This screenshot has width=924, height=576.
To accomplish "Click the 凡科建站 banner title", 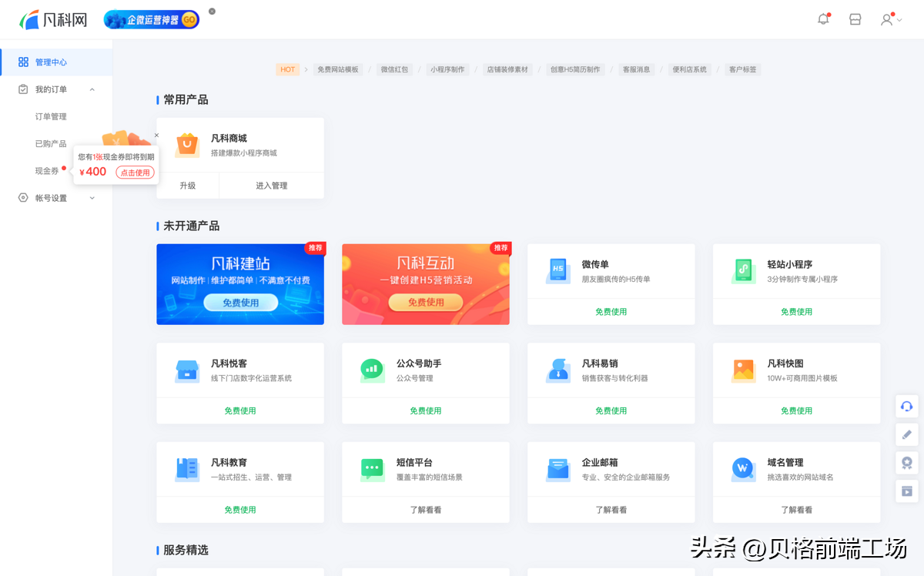I will coord(240,263).
